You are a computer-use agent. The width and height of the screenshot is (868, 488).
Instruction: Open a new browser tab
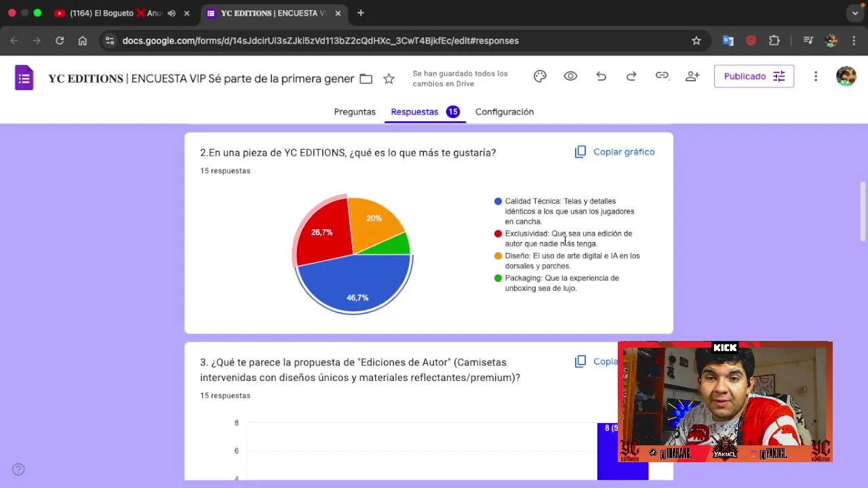tap(361, 13)
